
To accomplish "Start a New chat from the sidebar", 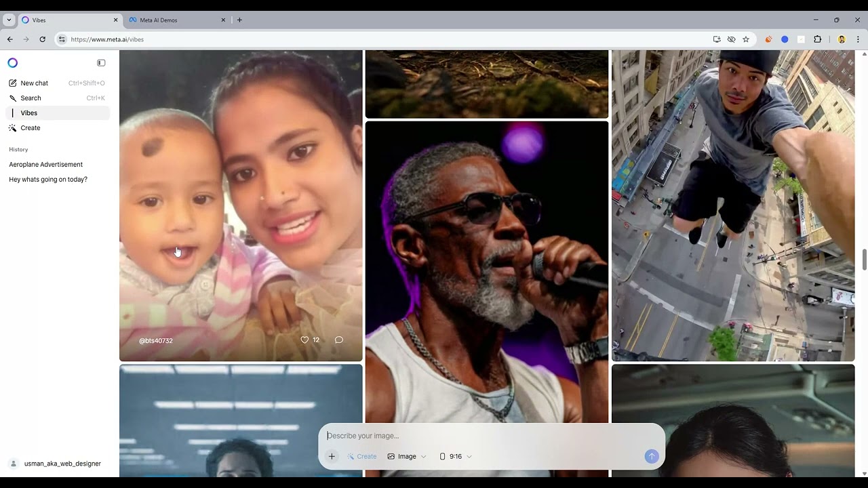I will point(58,83).
